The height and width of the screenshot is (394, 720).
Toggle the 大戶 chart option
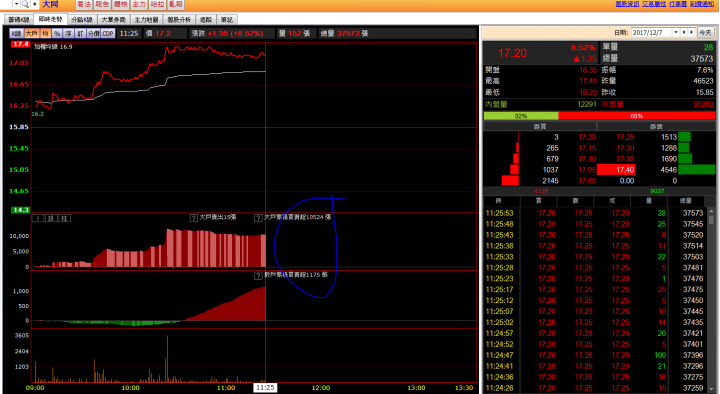point(31,34)
